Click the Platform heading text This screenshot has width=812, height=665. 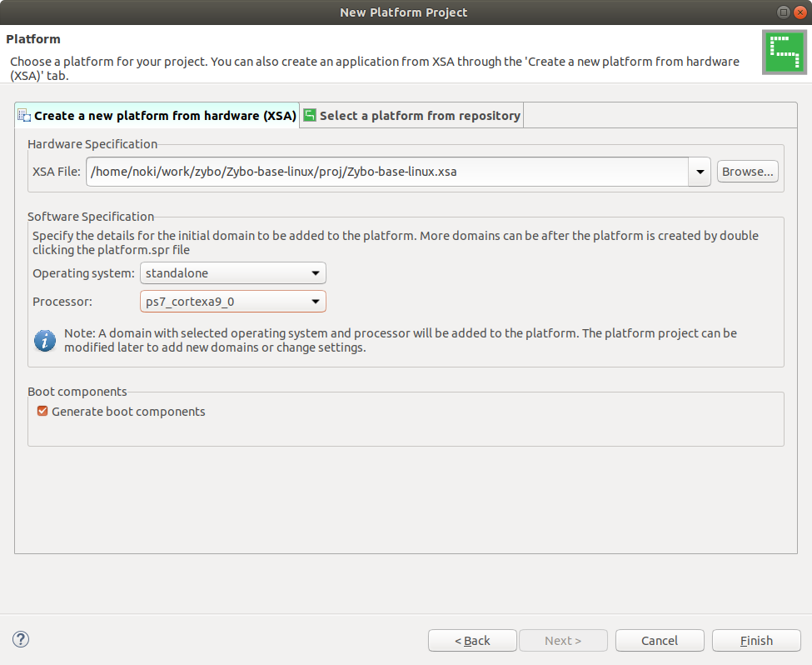tap(33, 39)
